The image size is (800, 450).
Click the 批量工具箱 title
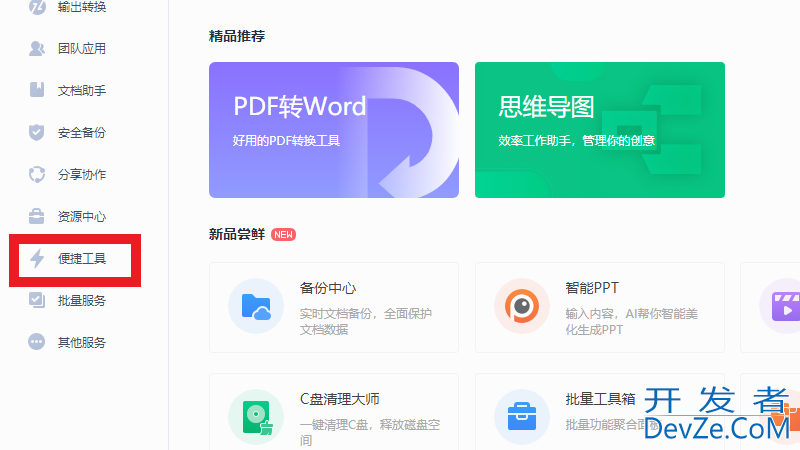[601, 399]
